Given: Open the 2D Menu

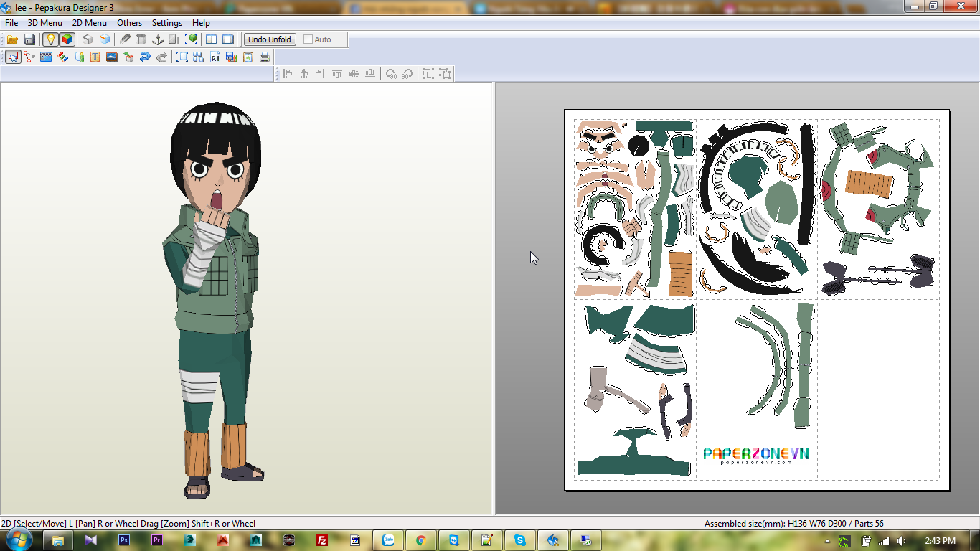Looking at the screenshot, I should [90, 23].
